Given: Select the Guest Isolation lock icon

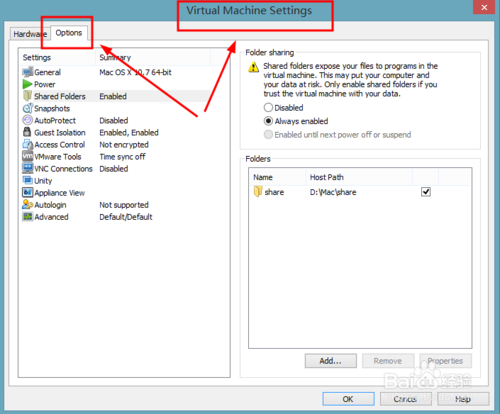Looking at the screenshot, I should coord(27,132).
